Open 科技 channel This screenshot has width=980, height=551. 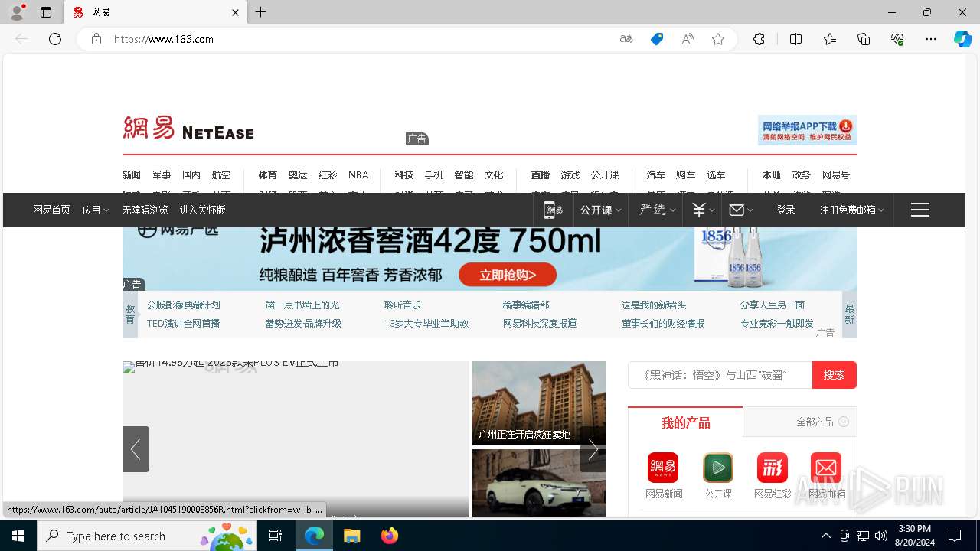(x=404, y=175)
